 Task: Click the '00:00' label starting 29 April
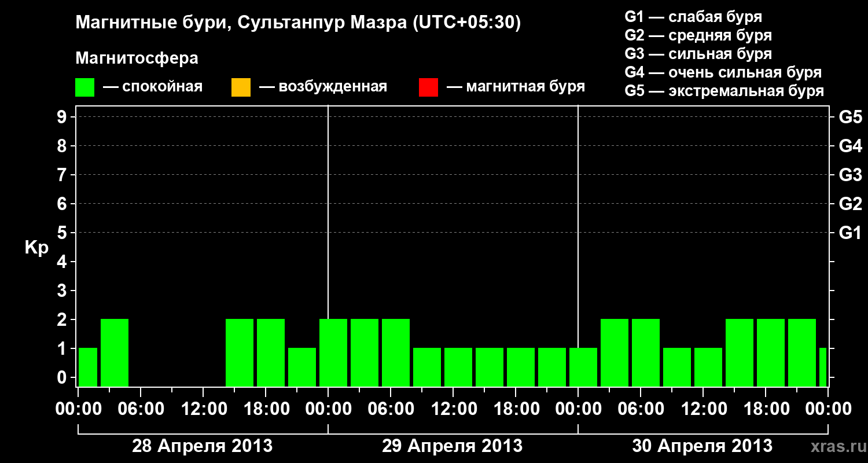pos(328,409)
